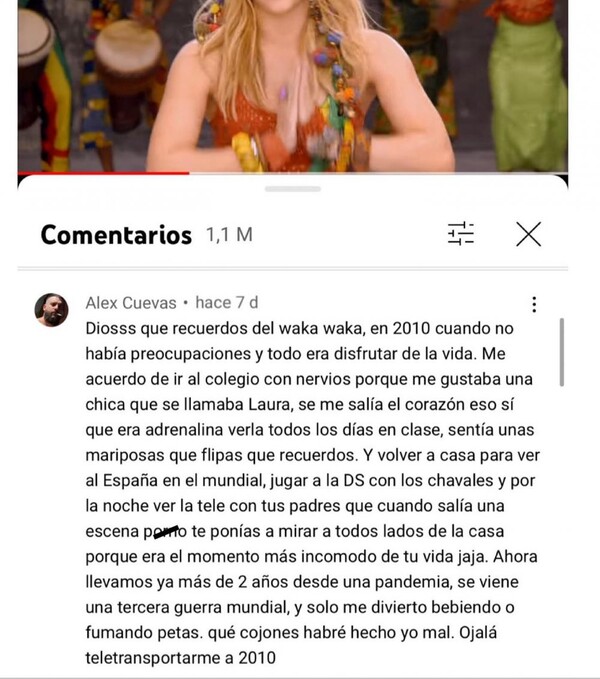Click the scribbled-out word in the comment
Image resolution: width=600 pixels, height=679 pixels.
(166, 531)
